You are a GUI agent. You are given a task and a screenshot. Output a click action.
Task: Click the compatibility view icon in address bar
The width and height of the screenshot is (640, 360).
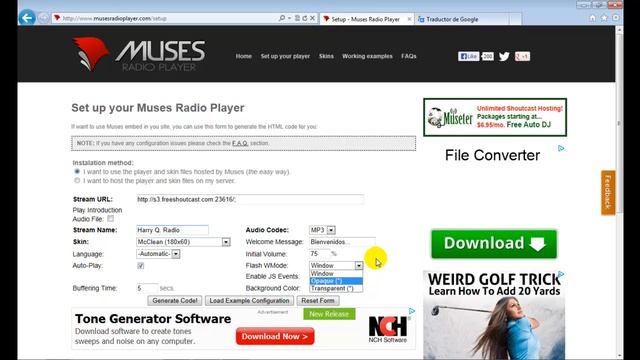[297, 18]
